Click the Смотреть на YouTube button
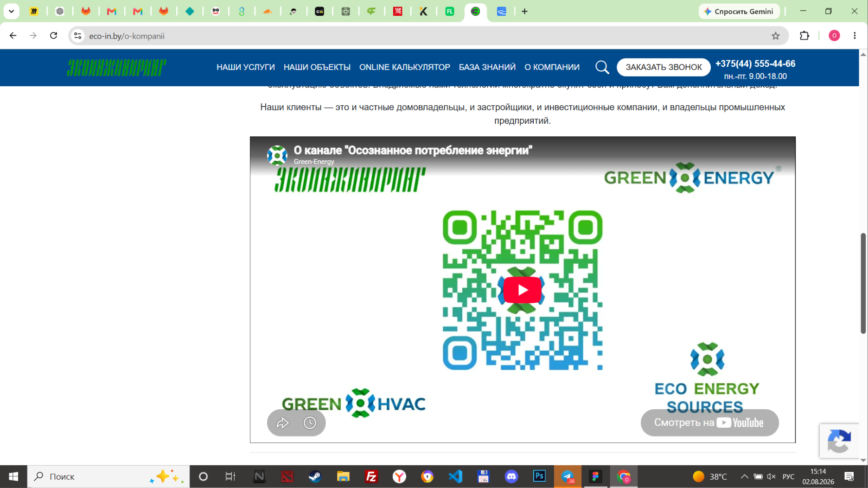This screenshot has height=488, width=868. point(709,423)
